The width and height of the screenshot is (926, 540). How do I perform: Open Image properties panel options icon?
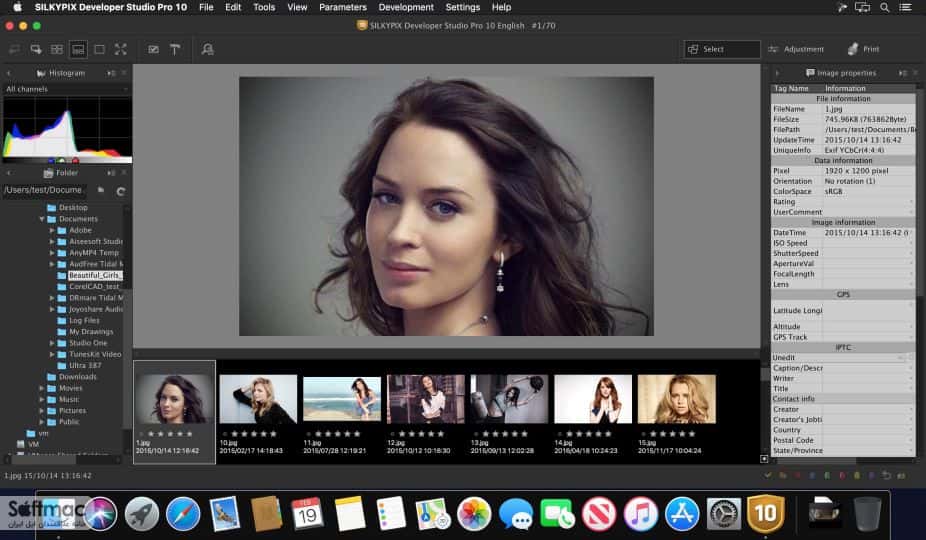902,73
